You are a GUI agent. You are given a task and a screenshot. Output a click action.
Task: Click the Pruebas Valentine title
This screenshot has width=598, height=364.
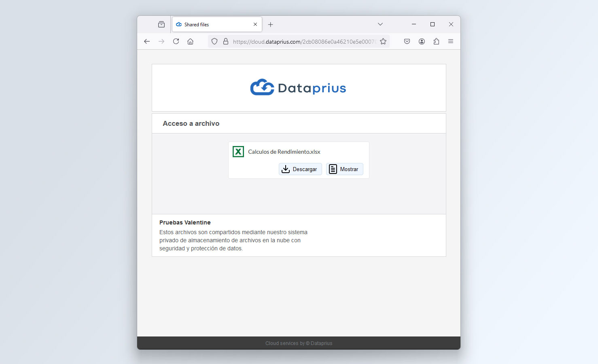coord(185,222)
